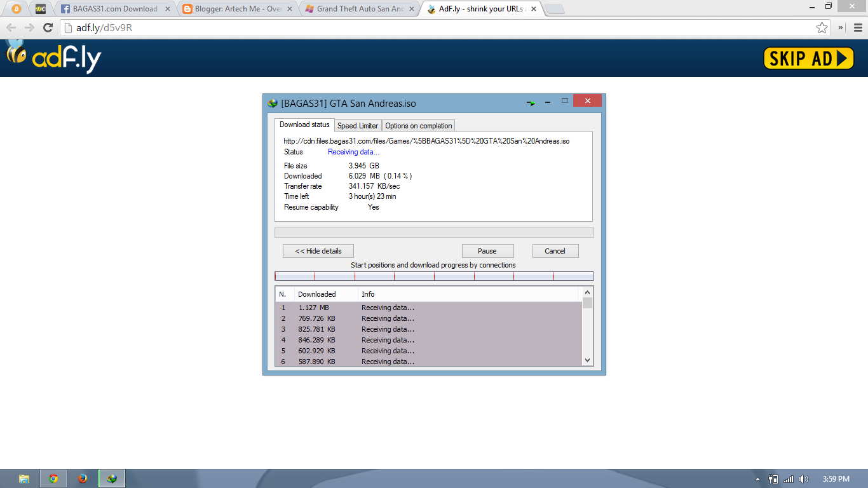Screen dimensions: 868x488
Task: Open the pinned BC tab
Action: coord(41,9)
